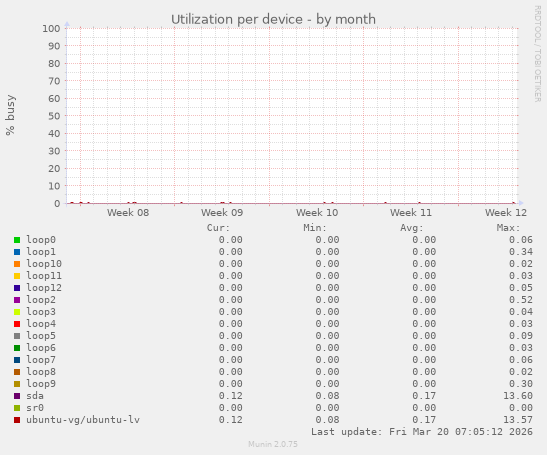
Task: Click the loop1 blue color swatch
Action: point(17,252)
